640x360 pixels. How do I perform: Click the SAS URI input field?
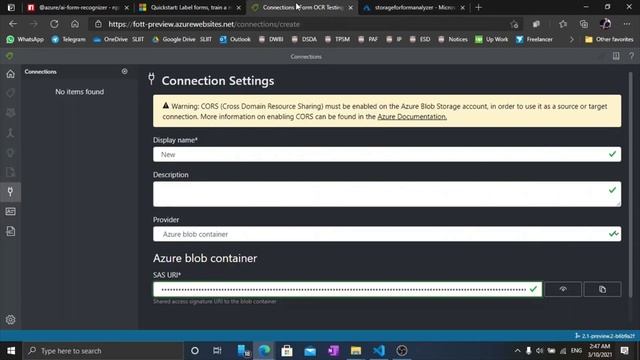click(347, 289)
